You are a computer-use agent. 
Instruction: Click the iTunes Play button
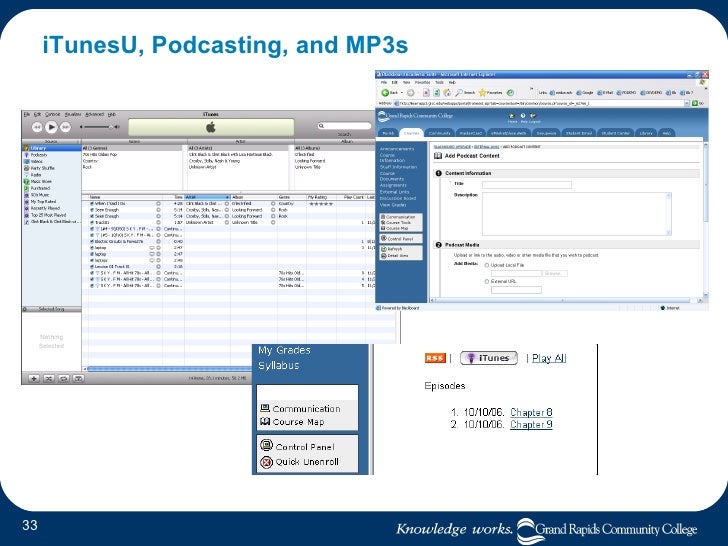coord(52,127)
